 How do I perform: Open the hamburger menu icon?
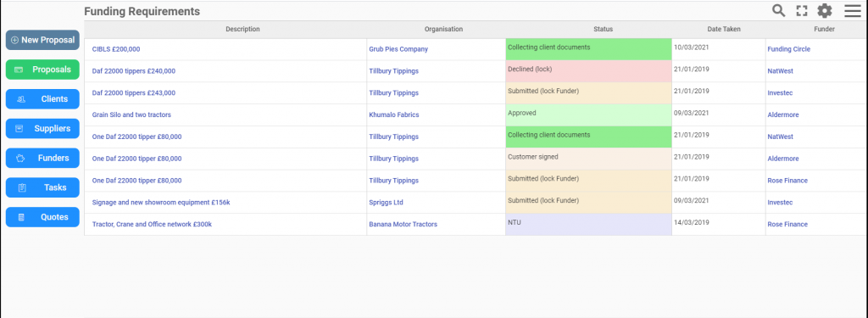(x=853, y=10)
